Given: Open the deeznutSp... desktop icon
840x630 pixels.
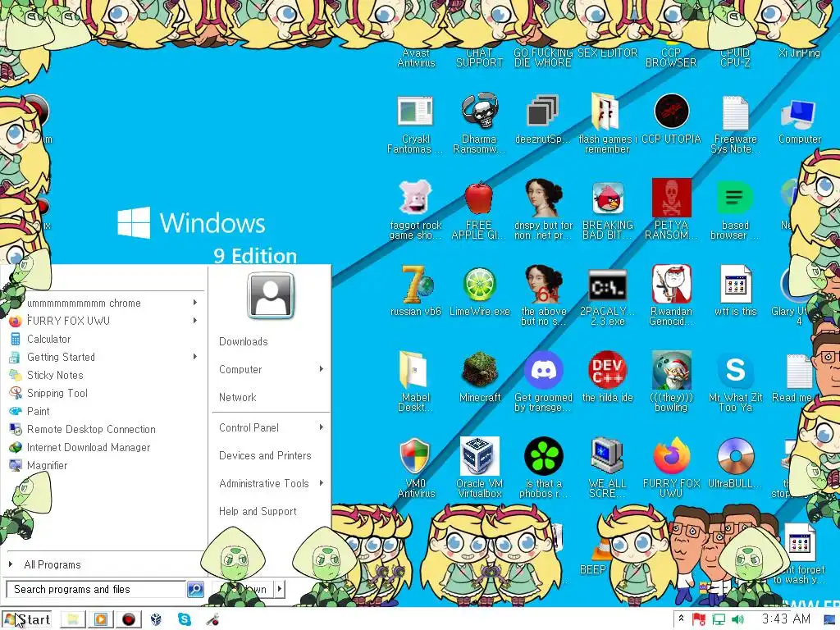Looking at the screenshot, I should point(543,112).
